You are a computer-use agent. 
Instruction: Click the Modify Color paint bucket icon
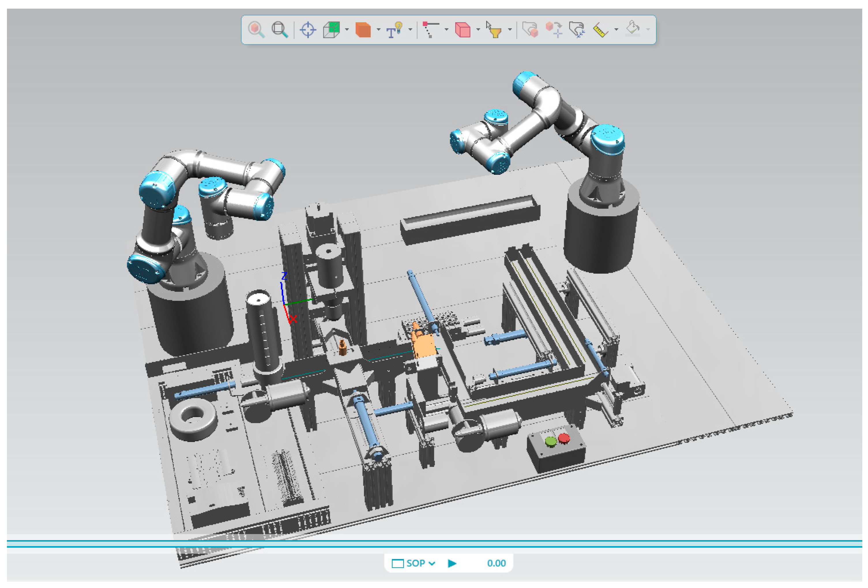point(632,29)
